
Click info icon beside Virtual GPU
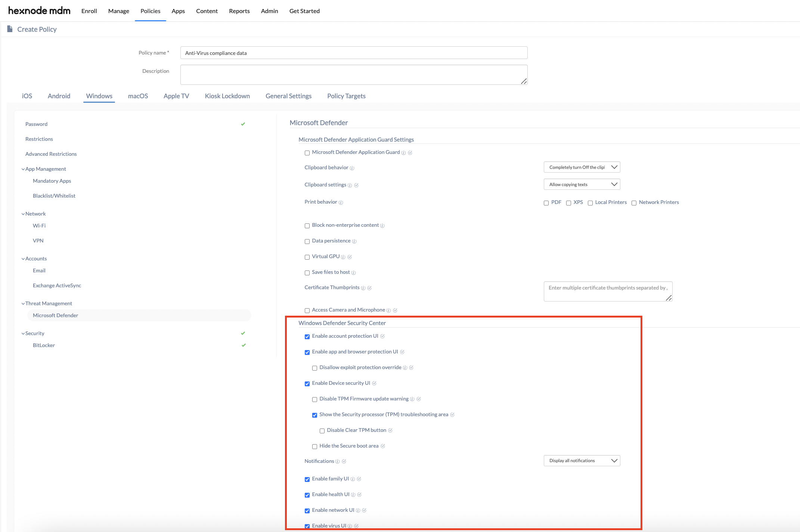click(343, 257)
